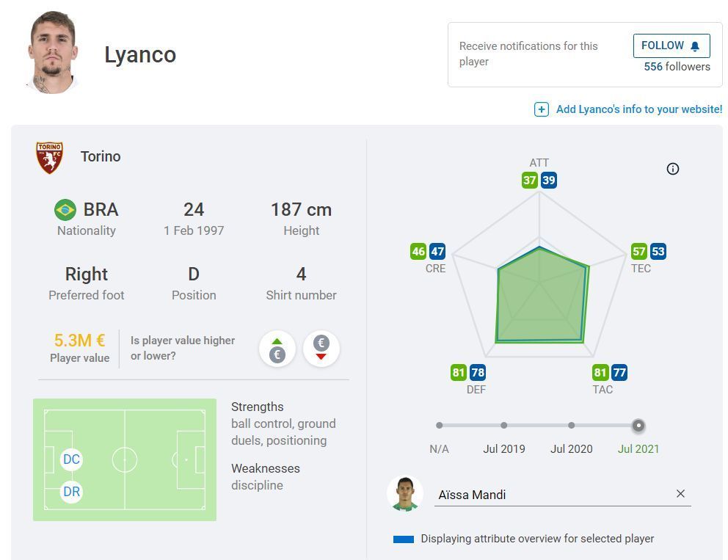The width and height of the screenshot is (728, 560).
Task: Click the FOLLOW button with bell
Action: (x=671, y=46)
